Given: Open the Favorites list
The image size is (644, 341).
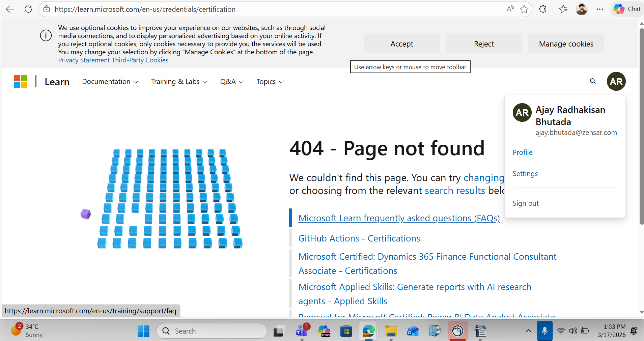Looking at the screenshot, I should (x=563, y=9).
